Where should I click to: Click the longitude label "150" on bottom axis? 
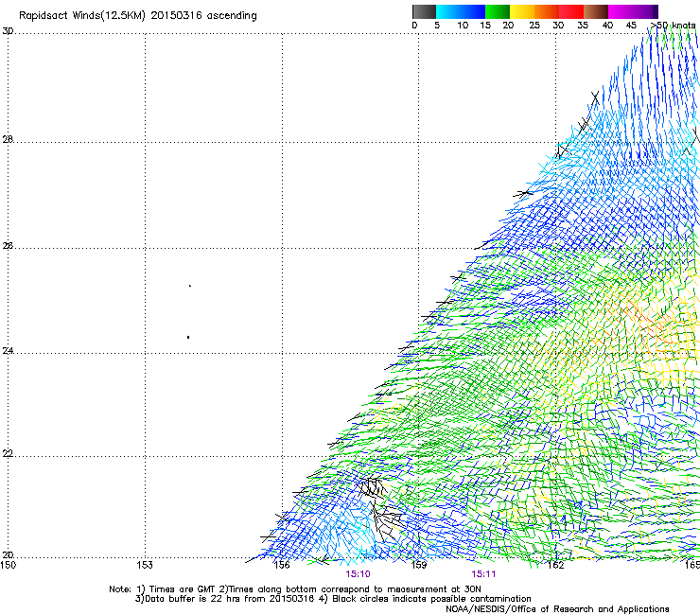[x=8, y=566]
